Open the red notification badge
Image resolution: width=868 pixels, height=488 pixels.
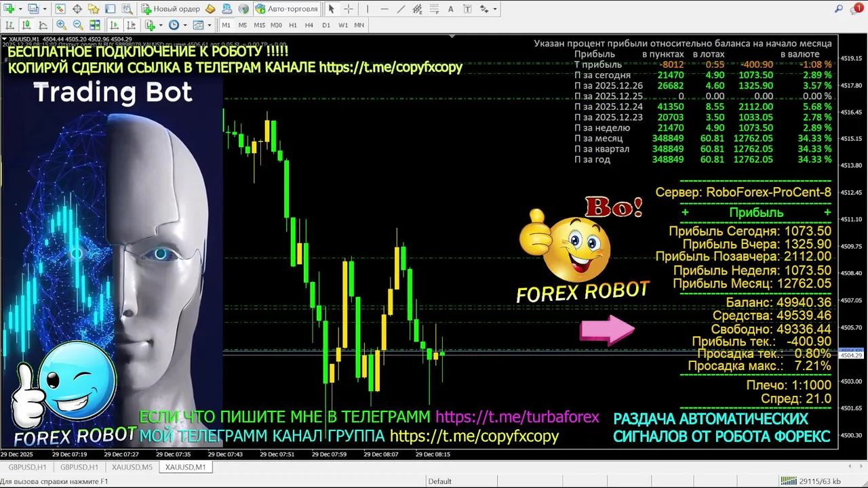[x=859, y=7]
